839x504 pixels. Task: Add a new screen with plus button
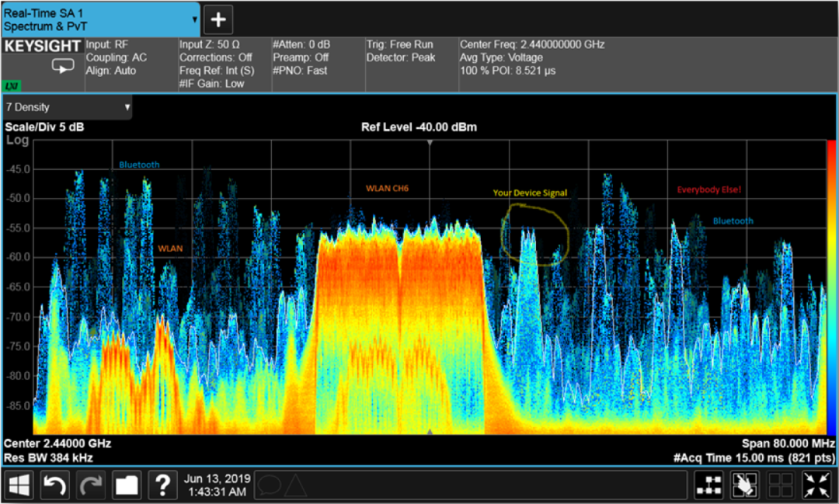tap(218, 19)
